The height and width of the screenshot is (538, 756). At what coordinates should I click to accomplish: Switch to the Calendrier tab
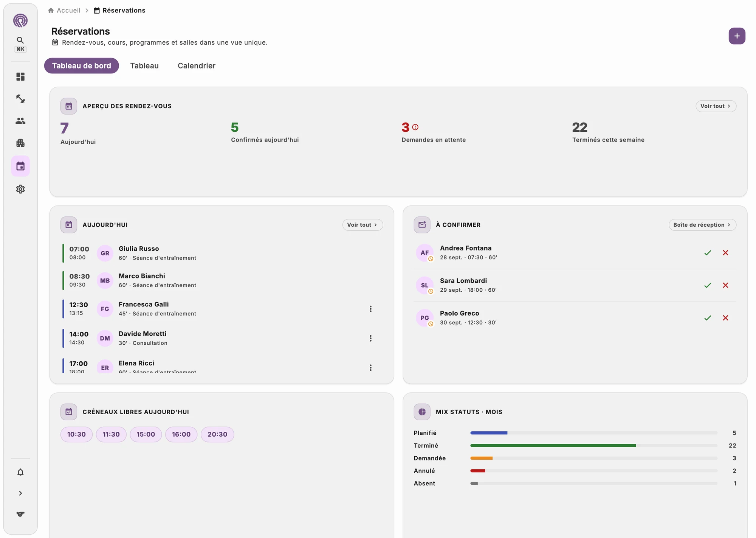(197, 66)
